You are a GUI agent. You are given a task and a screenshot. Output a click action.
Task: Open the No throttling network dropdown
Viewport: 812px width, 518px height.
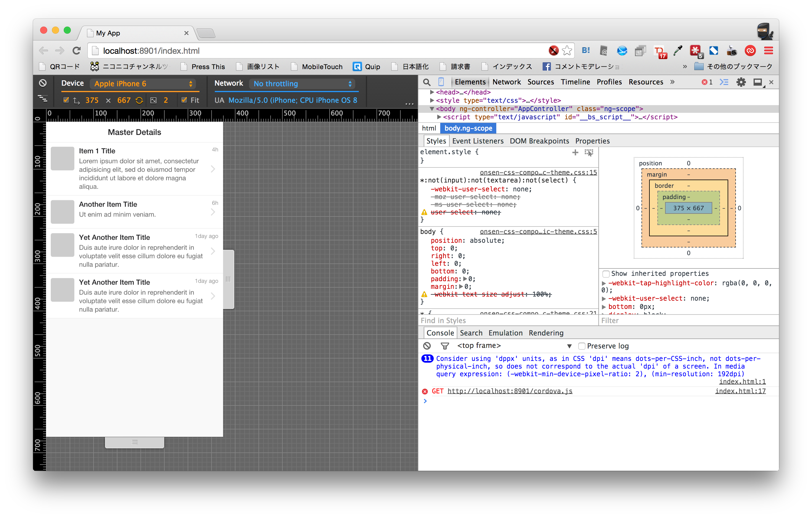[x=302, y=84]
